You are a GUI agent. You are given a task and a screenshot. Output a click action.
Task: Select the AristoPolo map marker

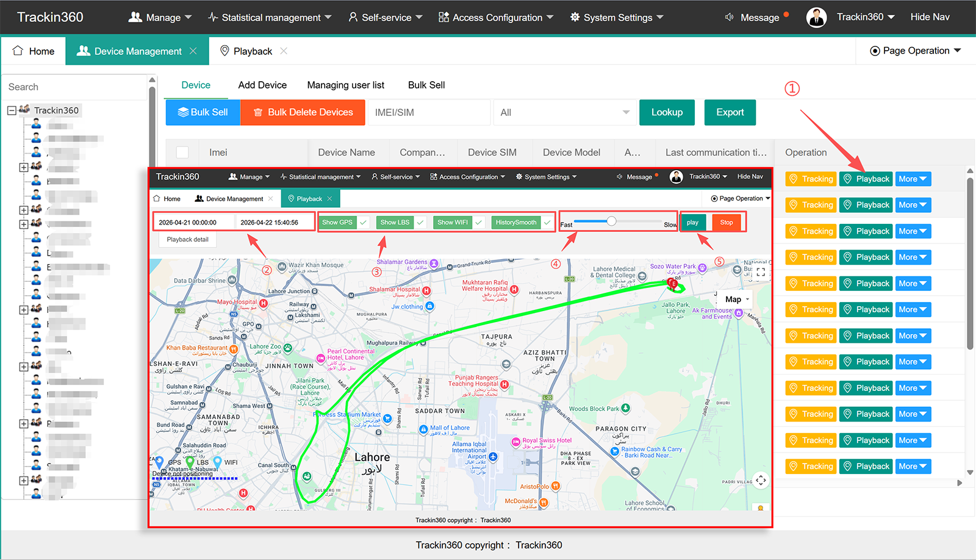[555, 486]
